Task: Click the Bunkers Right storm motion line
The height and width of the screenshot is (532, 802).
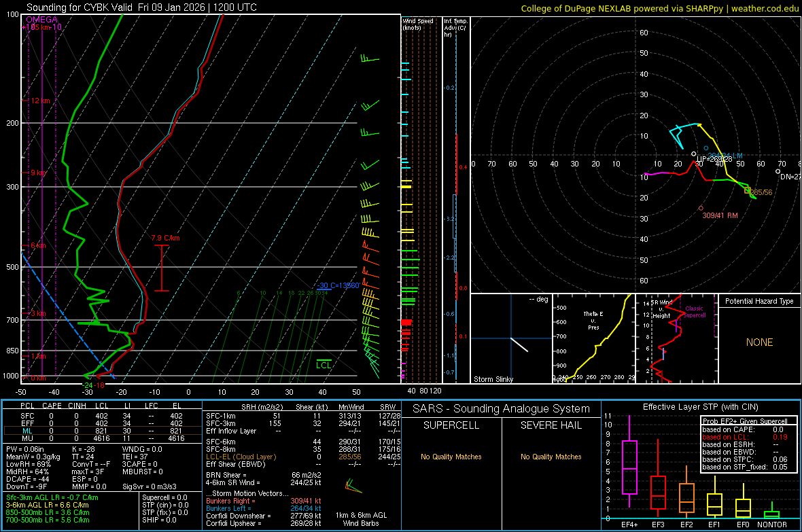Action: pyautogui.click(x=264, y=501)
